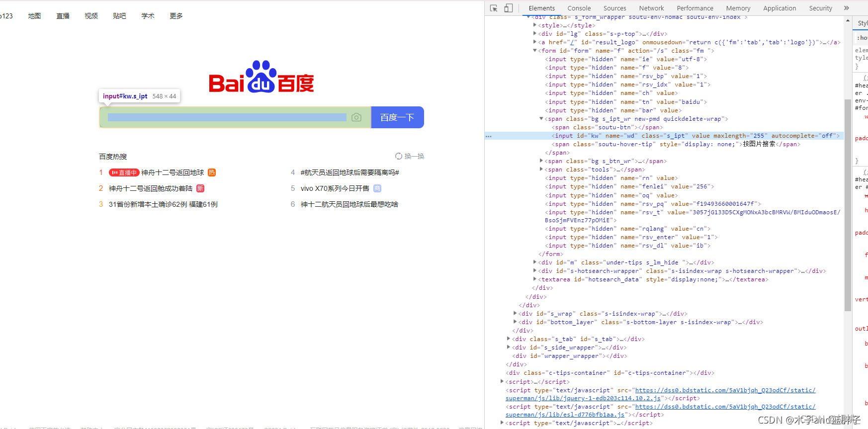The image size is (868, 429).
Task: Open the Sources tab
Action: click(615, 8)
